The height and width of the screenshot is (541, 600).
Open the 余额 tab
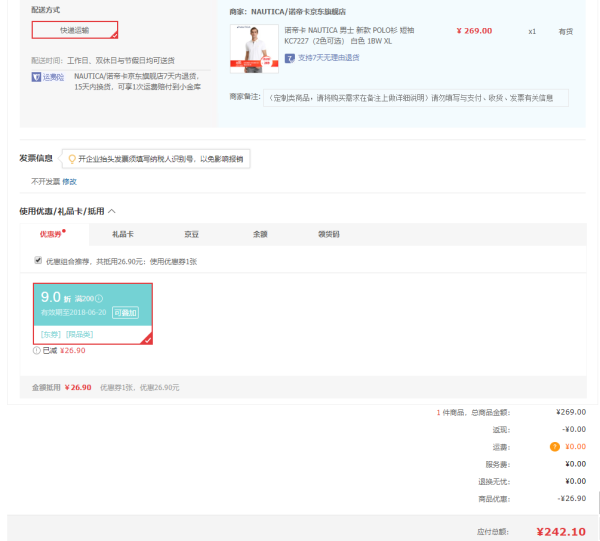260,234
